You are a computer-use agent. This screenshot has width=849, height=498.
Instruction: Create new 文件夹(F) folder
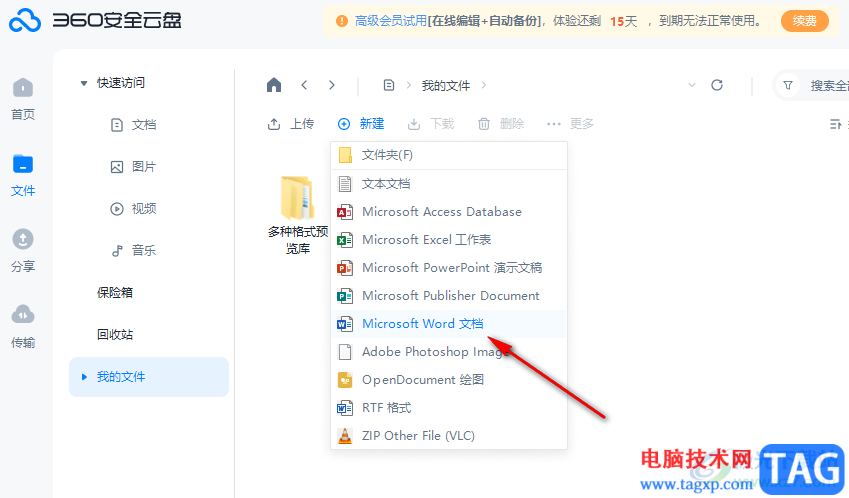coord(449,155)
